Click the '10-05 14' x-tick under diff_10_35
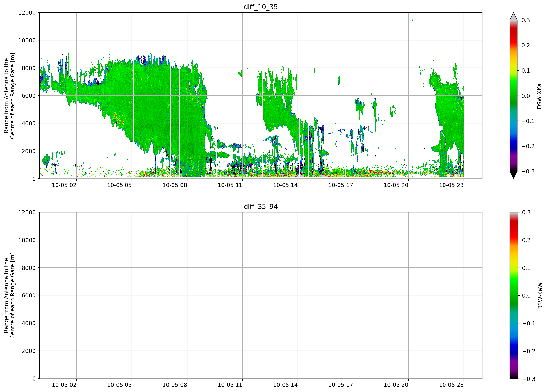Image resolution: width=547 pixels, height=392 pixels. point(285,185)
